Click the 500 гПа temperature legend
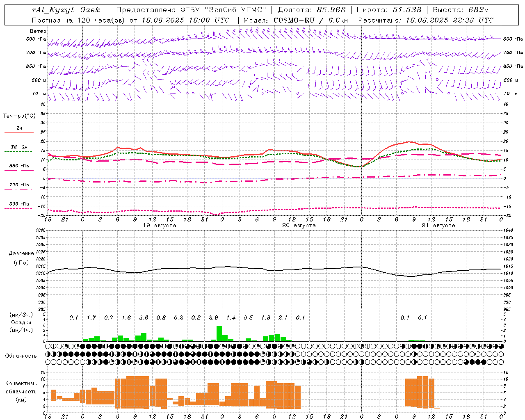Viewport: 525px width, 420px height. click(19, 205)
